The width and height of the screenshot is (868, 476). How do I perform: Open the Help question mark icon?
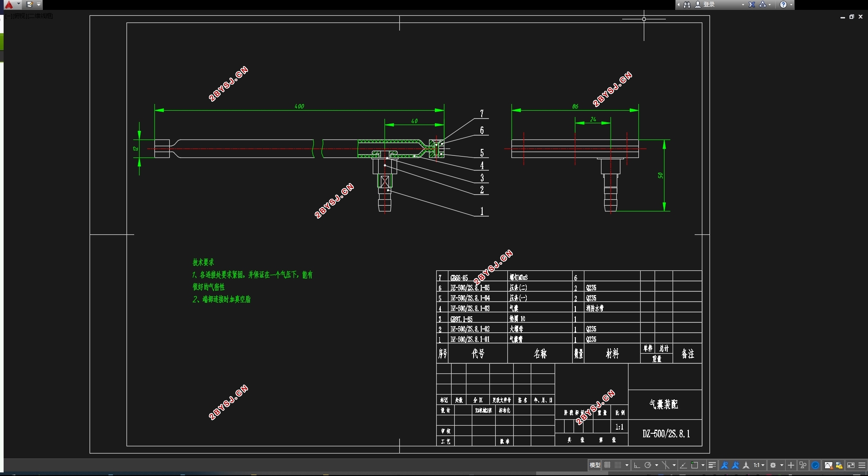coord(783,4)
